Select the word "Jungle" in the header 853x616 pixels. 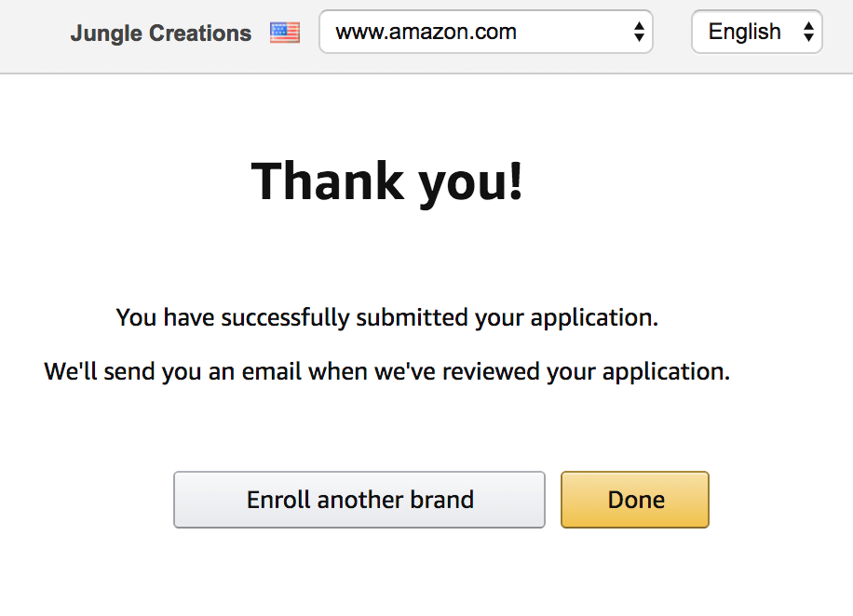(x=102, y=33)
